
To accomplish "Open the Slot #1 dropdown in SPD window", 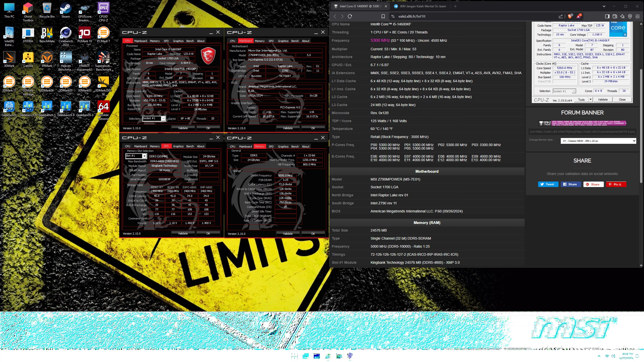I will [x=136, y=156].
